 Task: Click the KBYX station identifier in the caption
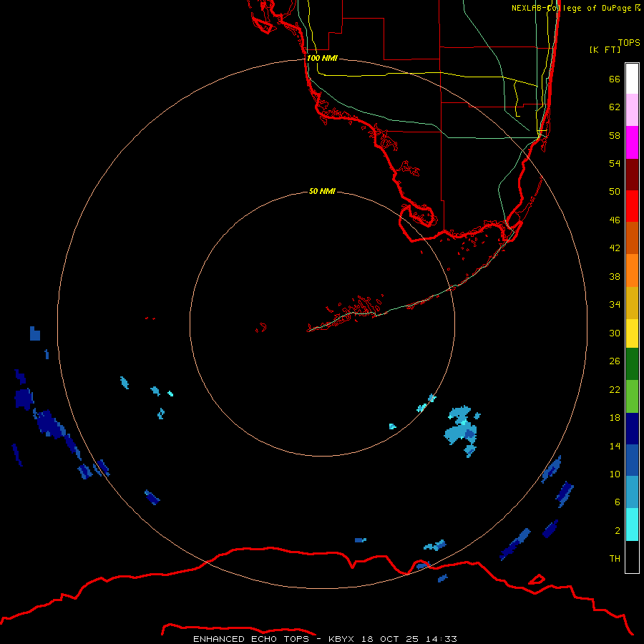[343, 639]
